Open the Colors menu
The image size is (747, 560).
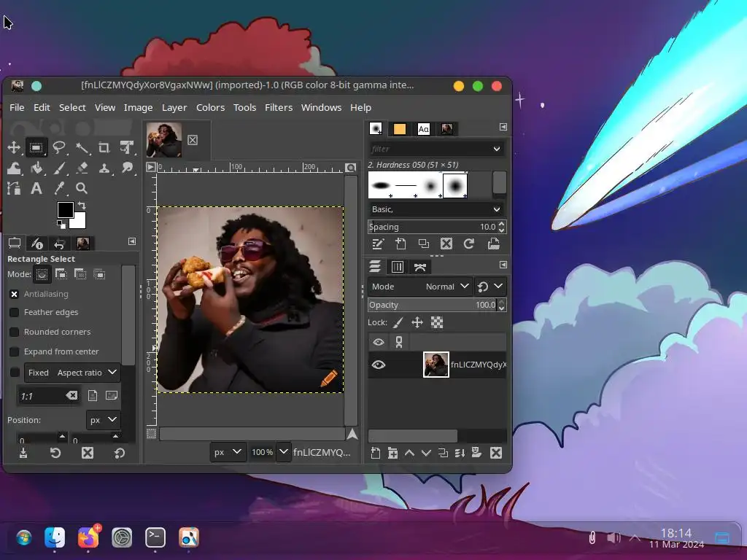[x=210, y=108]
